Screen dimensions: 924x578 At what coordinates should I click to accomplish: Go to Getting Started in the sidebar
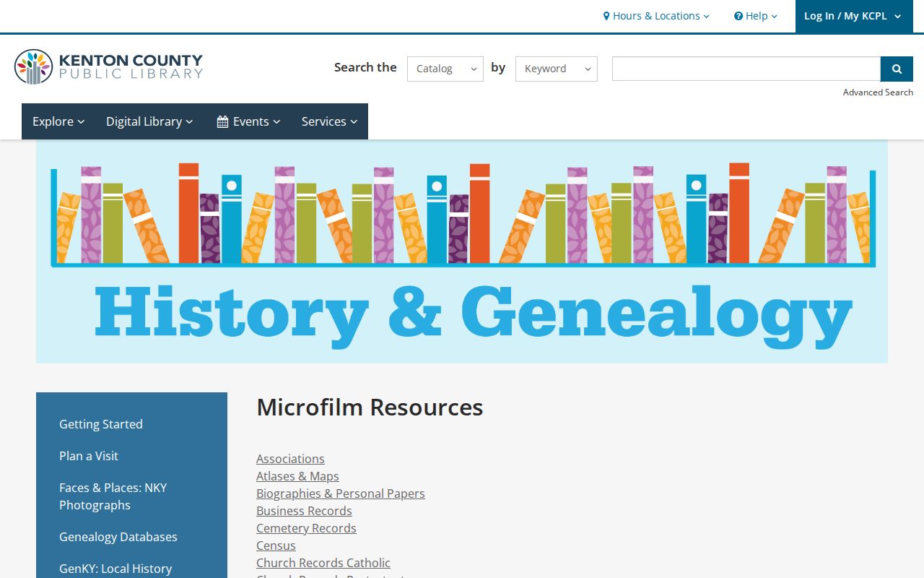(101, 424)
